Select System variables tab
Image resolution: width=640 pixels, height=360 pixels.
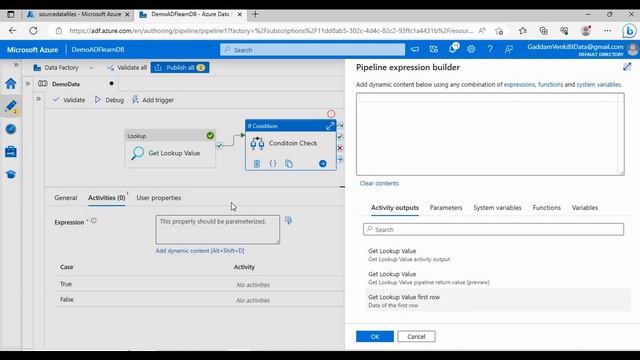497,208
